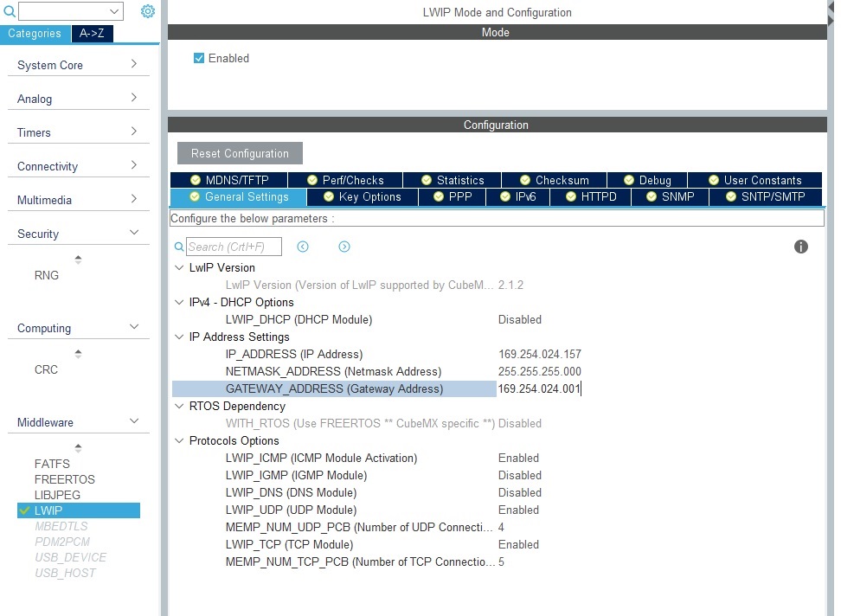Image resolution: width=841 pixels, height=616 pixels.
Task: Click the Reset Configuration button
Action: (x=240, y=153)
